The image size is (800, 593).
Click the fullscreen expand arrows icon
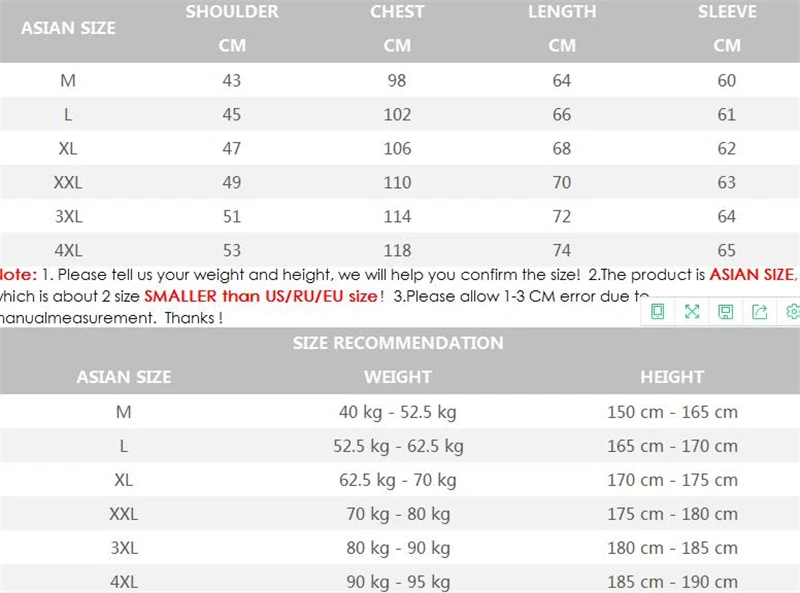click(692, 311)
